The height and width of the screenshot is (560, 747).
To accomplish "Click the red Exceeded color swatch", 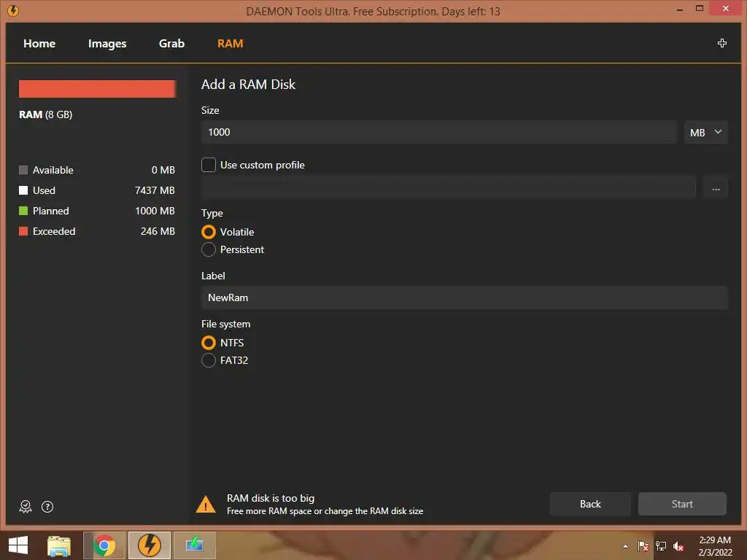I will pyautogui.click(x=23, y=231).
